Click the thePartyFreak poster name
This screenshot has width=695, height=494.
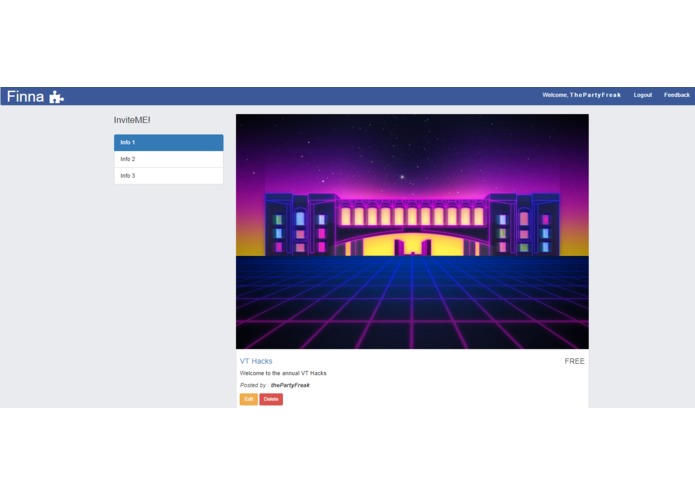point(290,385)
